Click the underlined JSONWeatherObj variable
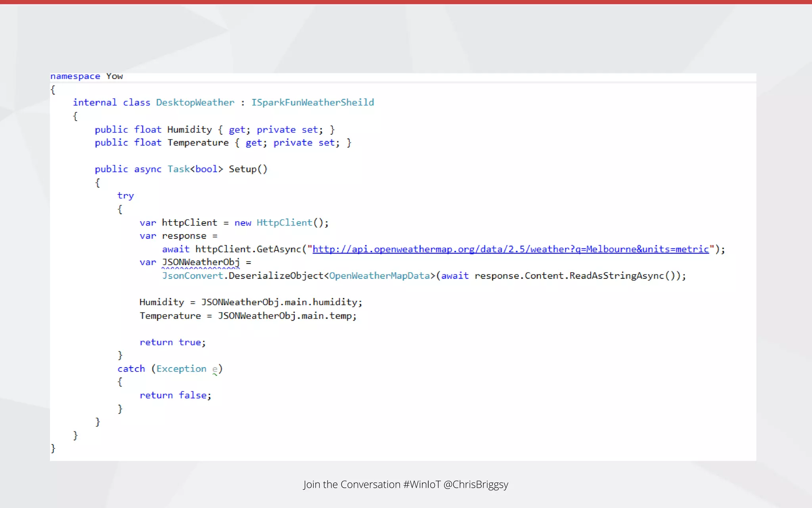The height and width of the screenshot is (508, 812). coord(201,262)
